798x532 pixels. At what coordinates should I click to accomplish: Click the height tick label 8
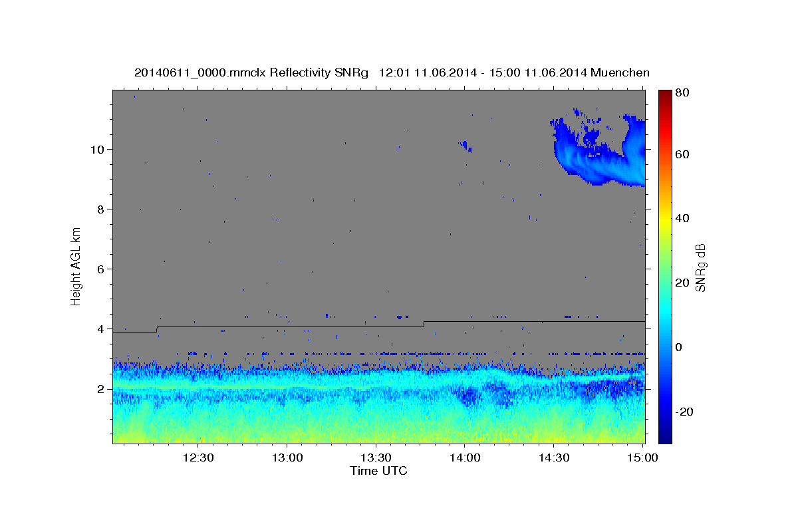coord(102,209)
